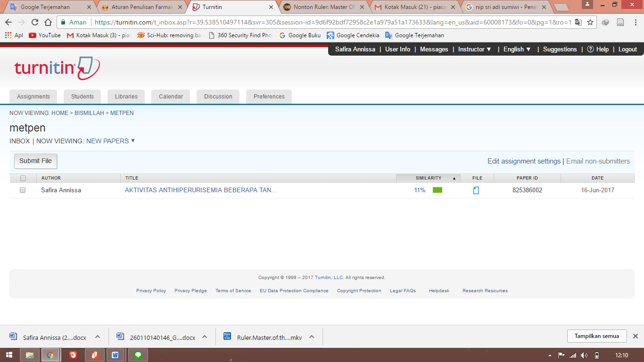Click the green similarity bar
Screen dimensions: 644x362
(438, 190)
